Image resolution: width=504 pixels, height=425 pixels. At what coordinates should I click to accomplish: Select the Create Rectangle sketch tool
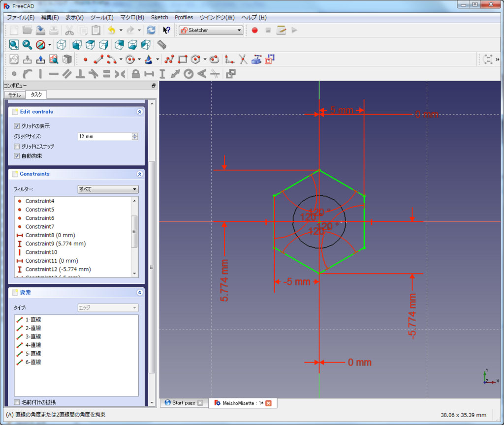(x=183, y=60)
